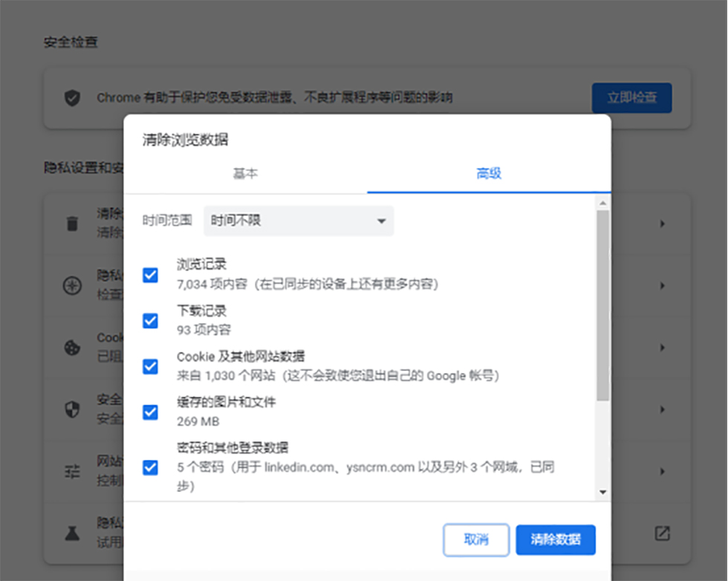
Task: Click the site settings sliders icon
Action: [72, 471]
